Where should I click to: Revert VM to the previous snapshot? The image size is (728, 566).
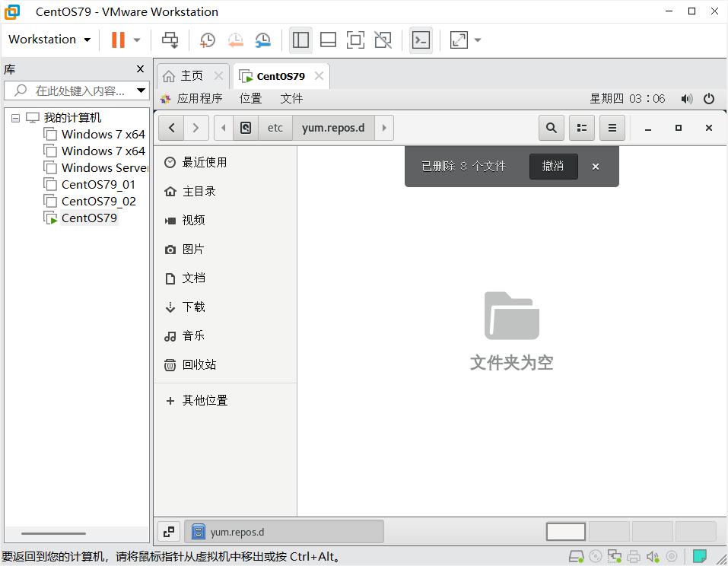click(x=235, y=40)
